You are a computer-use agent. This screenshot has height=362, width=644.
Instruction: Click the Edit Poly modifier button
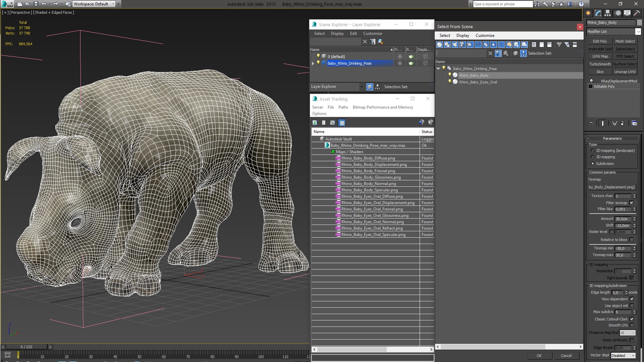click(600, 41)
